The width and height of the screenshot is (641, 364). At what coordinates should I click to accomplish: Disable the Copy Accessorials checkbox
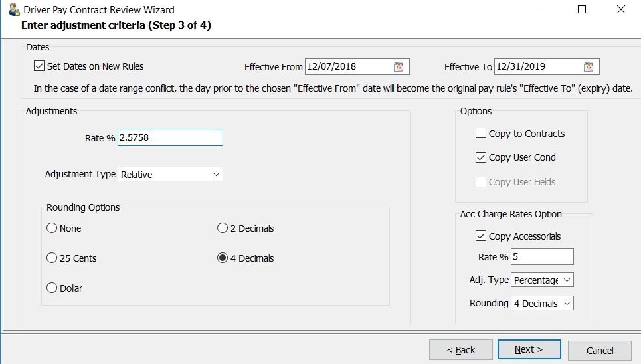[481, 236]
